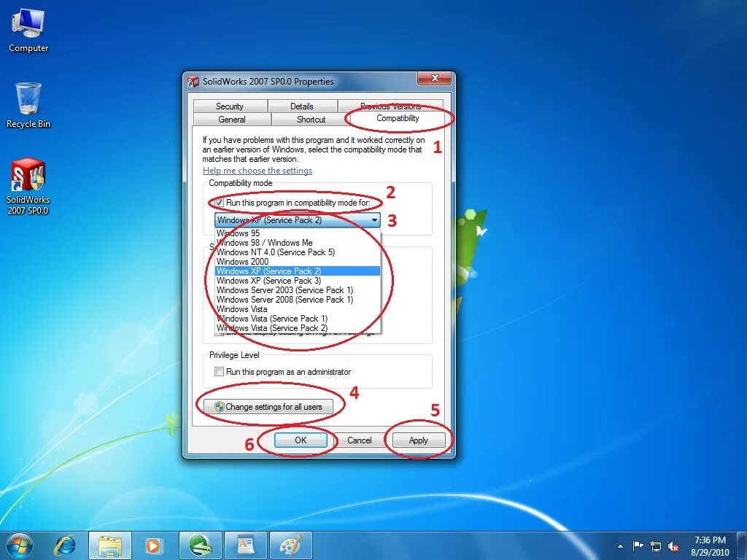Screen dimensions: 747x560
Task: Select the SolidWorks 2007 SP0.0 desktop shortcut
Action: [x=28, y=187]
